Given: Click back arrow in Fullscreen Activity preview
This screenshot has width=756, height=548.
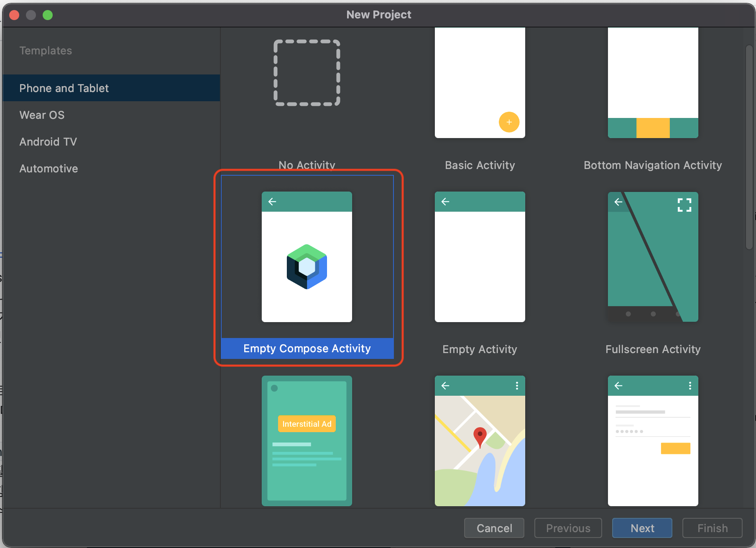Looking at the screenshot, I should (x=618, y=202).
